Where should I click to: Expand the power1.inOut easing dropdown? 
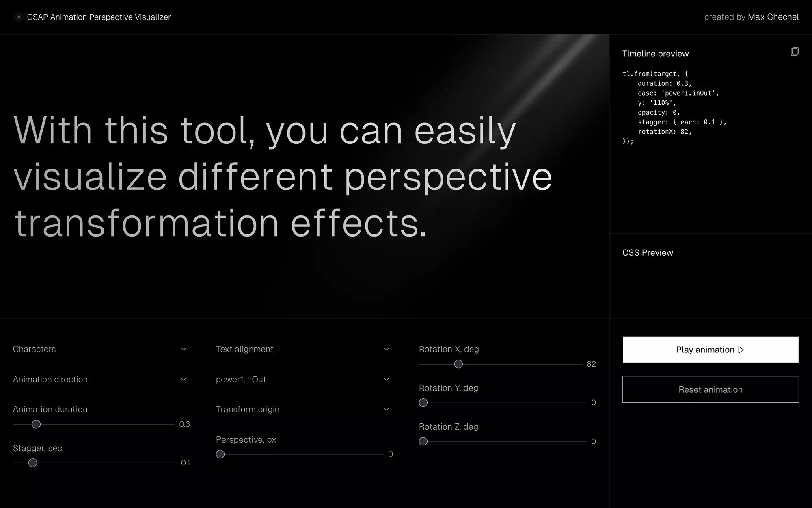tap(302, 379)
